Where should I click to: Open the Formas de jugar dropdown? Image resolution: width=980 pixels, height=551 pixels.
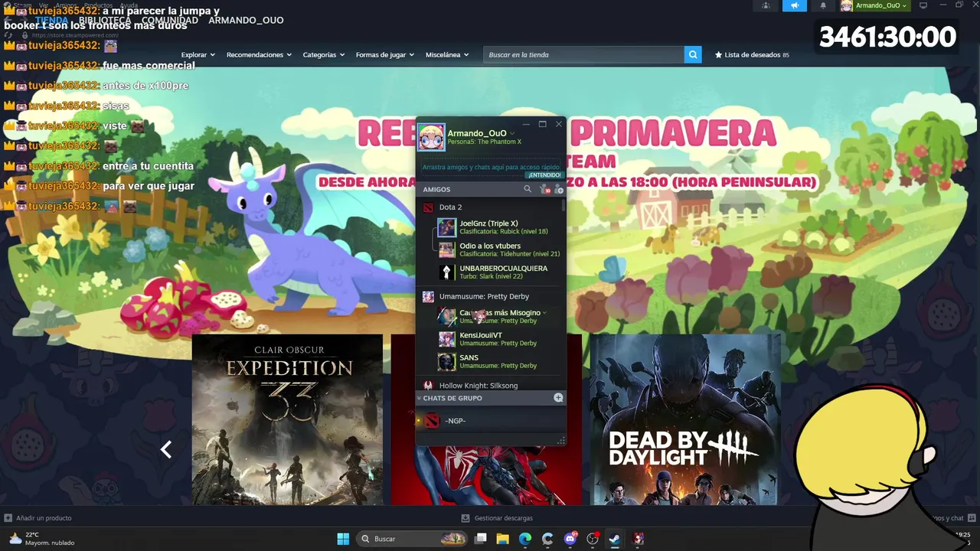click(385, 54)
